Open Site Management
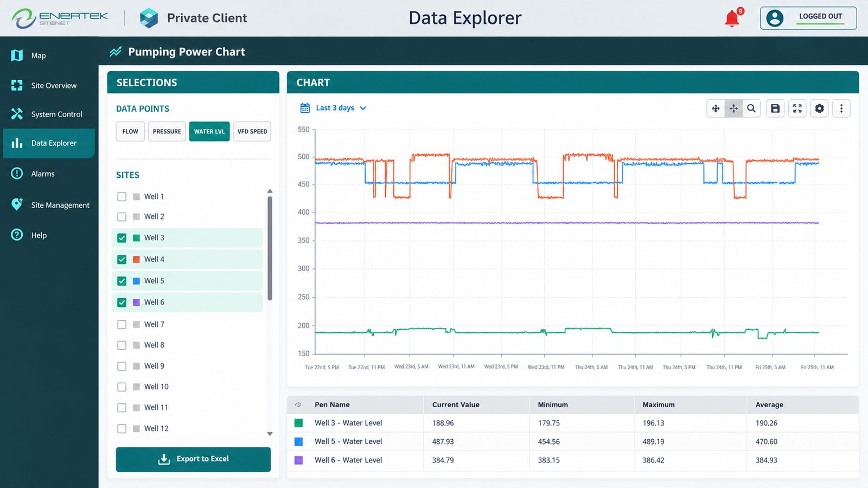The height and width of the screenshot is (488, 868). (x=49, y=205)
